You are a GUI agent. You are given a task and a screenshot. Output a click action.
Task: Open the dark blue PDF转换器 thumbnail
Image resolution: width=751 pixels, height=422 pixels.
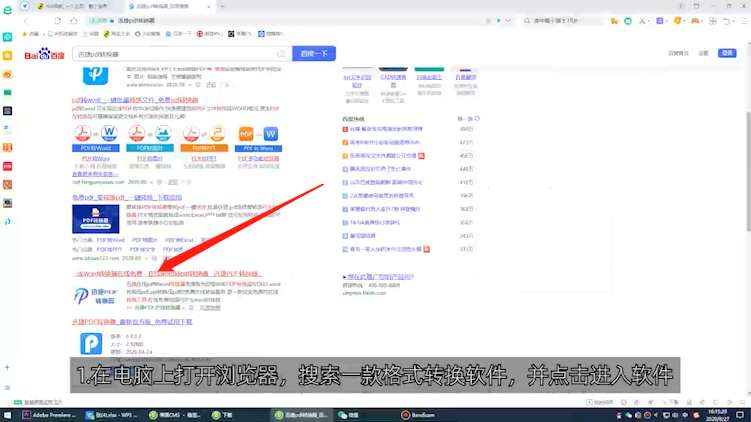coord(96,219)
